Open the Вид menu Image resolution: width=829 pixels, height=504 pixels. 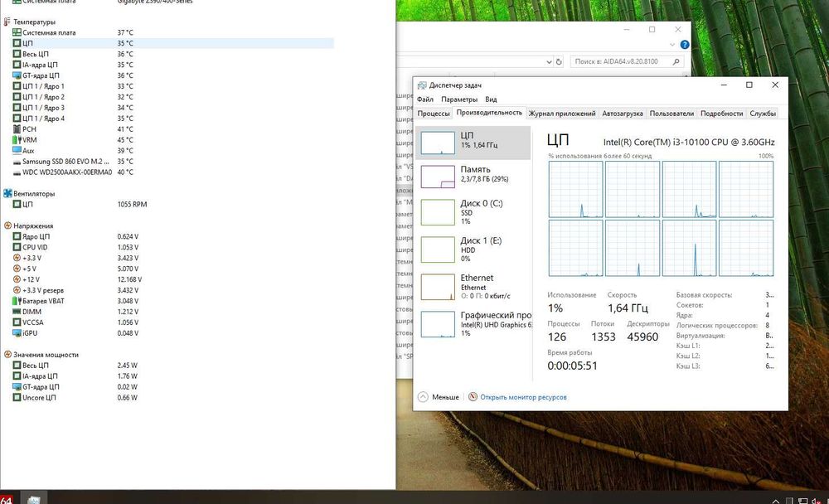[491, 99]
